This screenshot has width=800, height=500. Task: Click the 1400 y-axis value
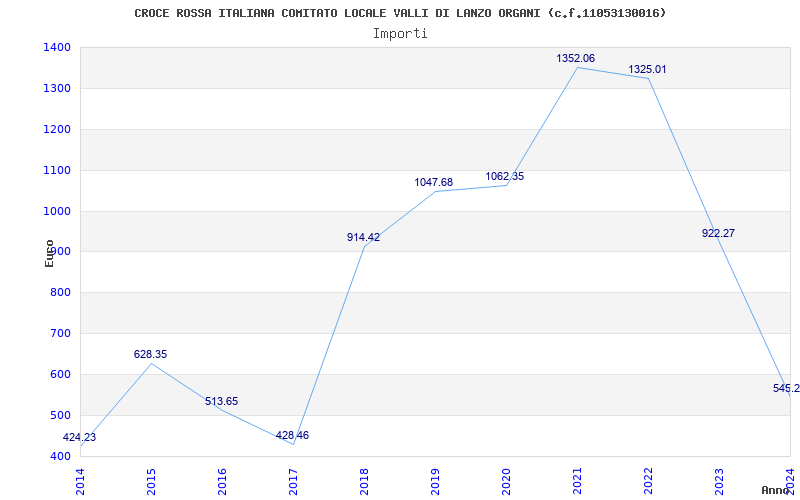(x=57, y=47)
